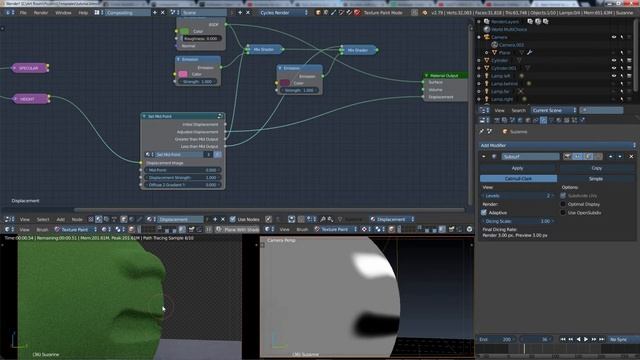The image size is (640, 360).
Task: Toggle the Subdivide UVs checkbox
Action: pyautogui.click(x=563, y=196)
